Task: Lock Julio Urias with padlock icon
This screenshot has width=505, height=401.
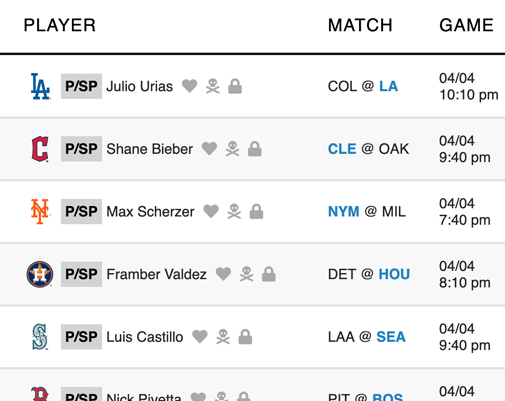Action: (235, 86)
